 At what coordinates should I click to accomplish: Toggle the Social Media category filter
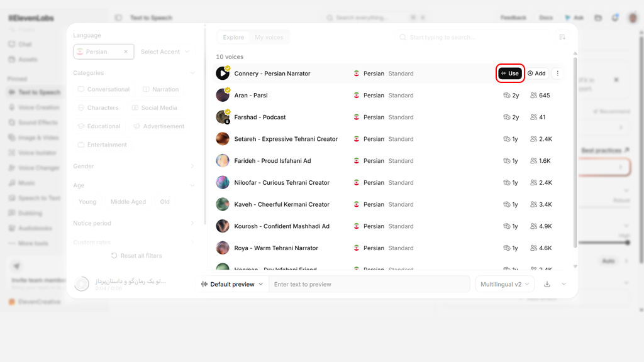tap(155, 107)
